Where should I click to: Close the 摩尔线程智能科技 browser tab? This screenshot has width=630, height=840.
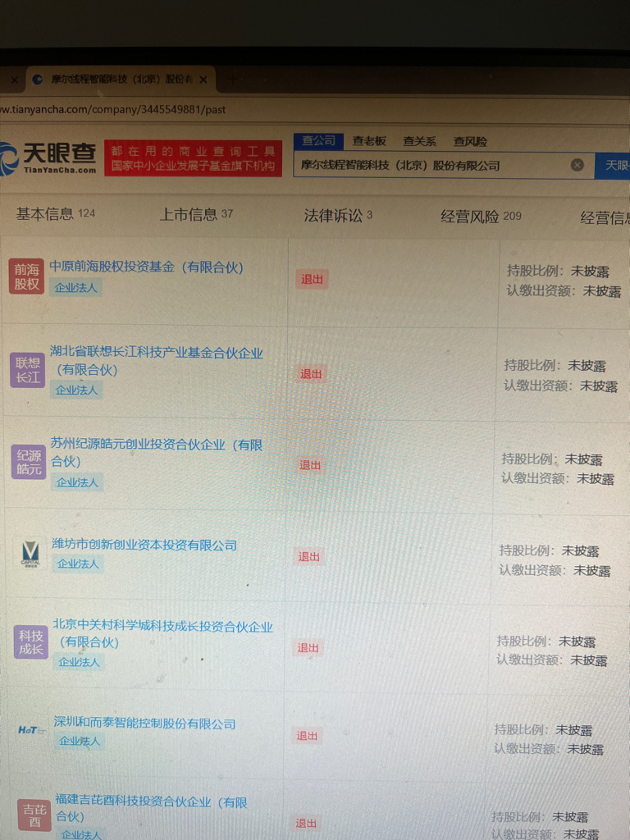[x=203, y=80]
